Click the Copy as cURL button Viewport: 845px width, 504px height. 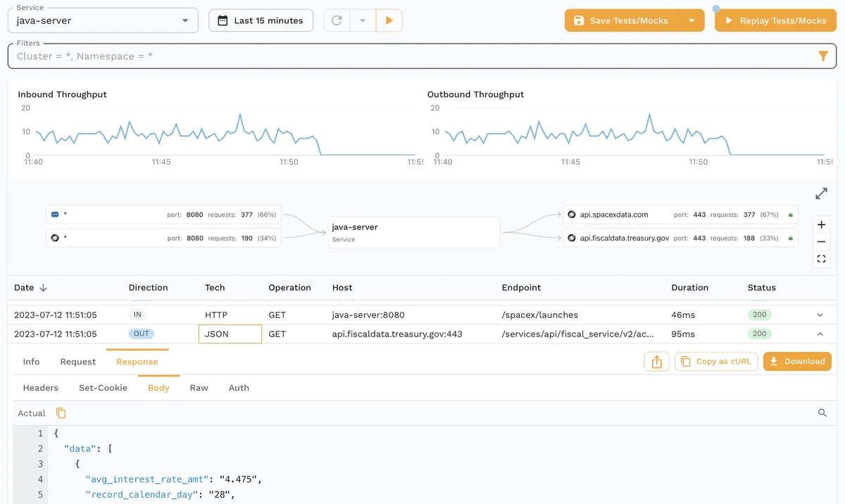pyautogui.click(x=716, y=361)
